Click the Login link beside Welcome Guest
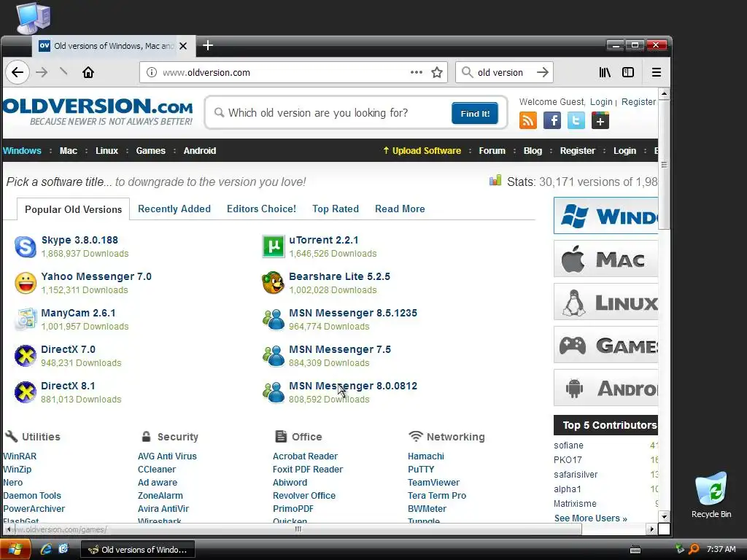Image resolution: width=747 pixels, height=560 pixels. 601,102
